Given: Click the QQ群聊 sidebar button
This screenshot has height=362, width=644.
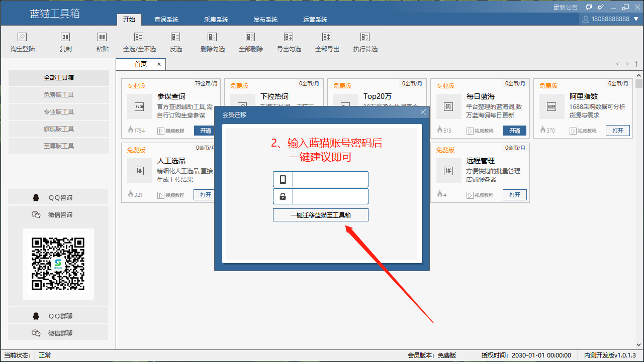Looking at the screenshot, I should click(x=58, y=316).
